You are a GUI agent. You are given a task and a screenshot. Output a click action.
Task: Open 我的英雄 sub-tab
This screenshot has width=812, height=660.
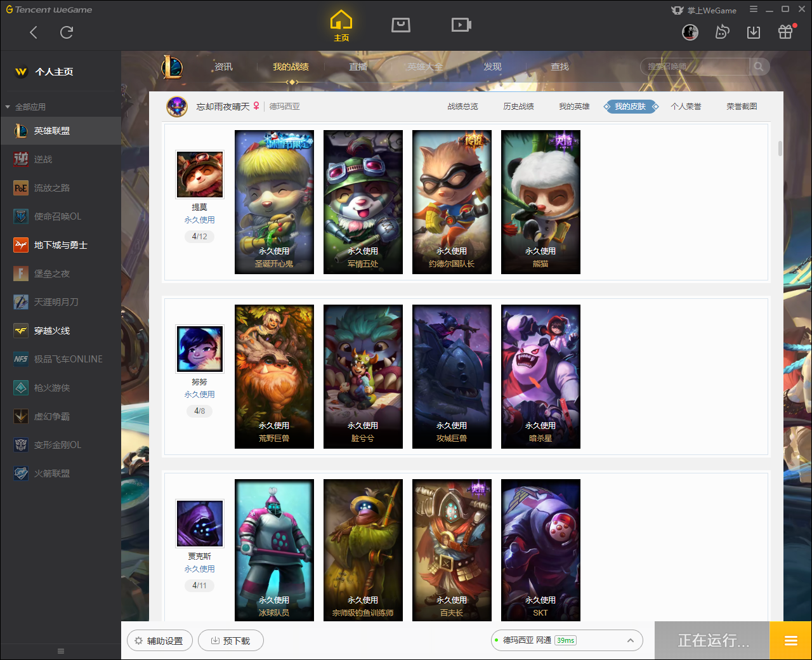574,107
